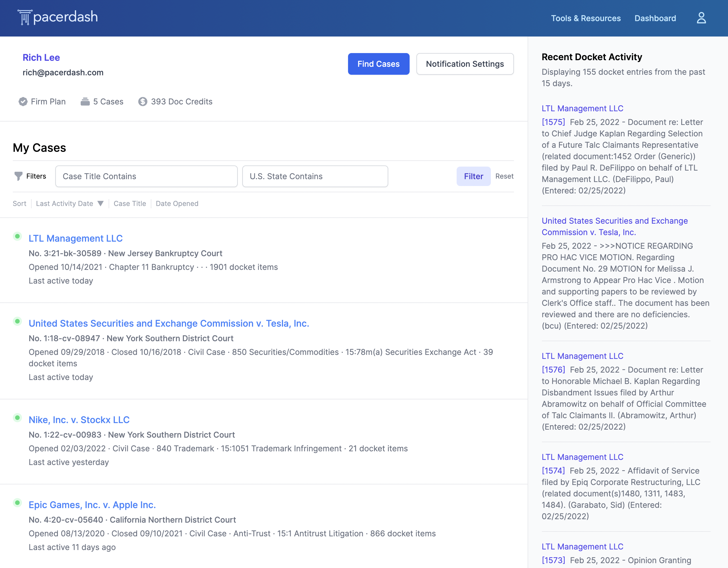The width and height of the screenshot is (728, 568).
Task: Click 'Last active yesterday' text
Action: (x=69, y=462)
